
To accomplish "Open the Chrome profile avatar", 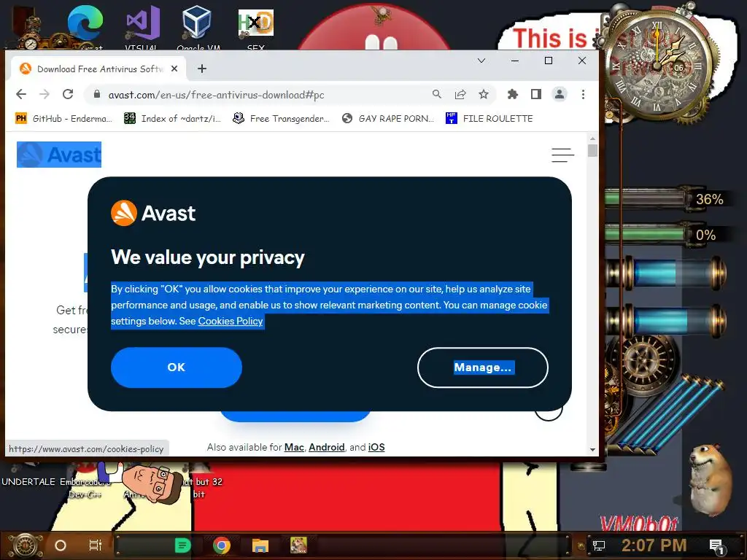I will pos(560,94).
